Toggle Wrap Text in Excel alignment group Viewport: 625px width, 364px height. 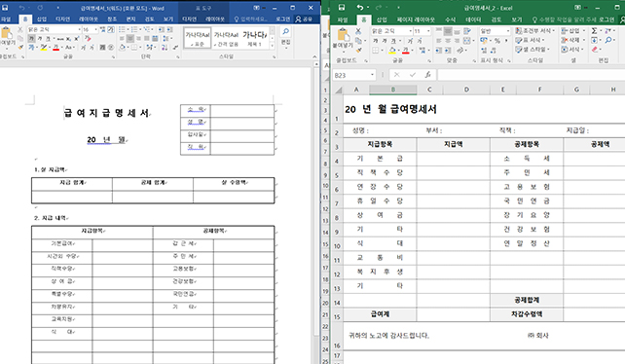(467, 31)
